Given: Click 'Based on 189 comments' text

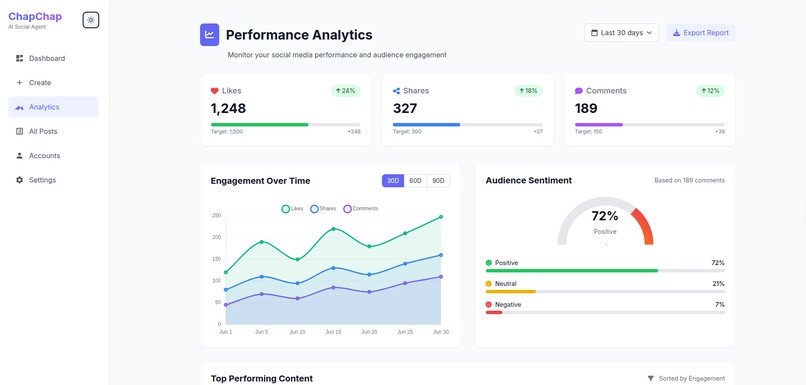Looking at the screenshot, I should (x=689, y=180).
